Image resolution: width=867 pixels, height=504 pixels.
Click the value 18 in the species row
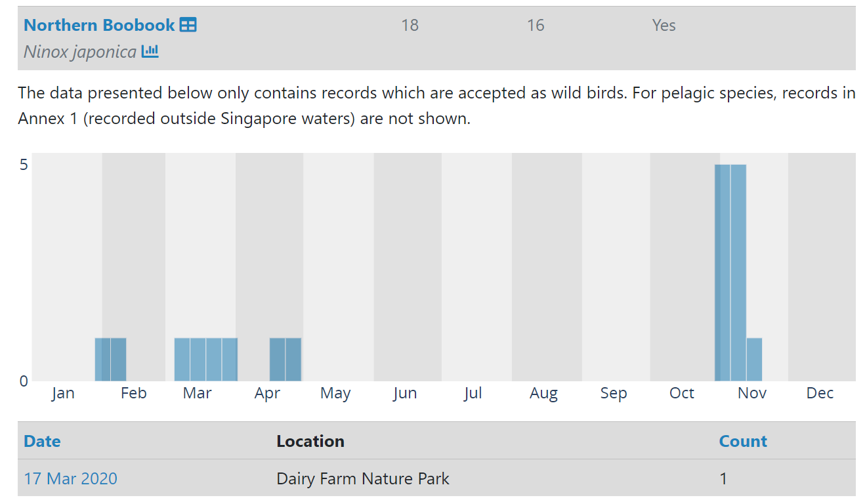[410, 26]
